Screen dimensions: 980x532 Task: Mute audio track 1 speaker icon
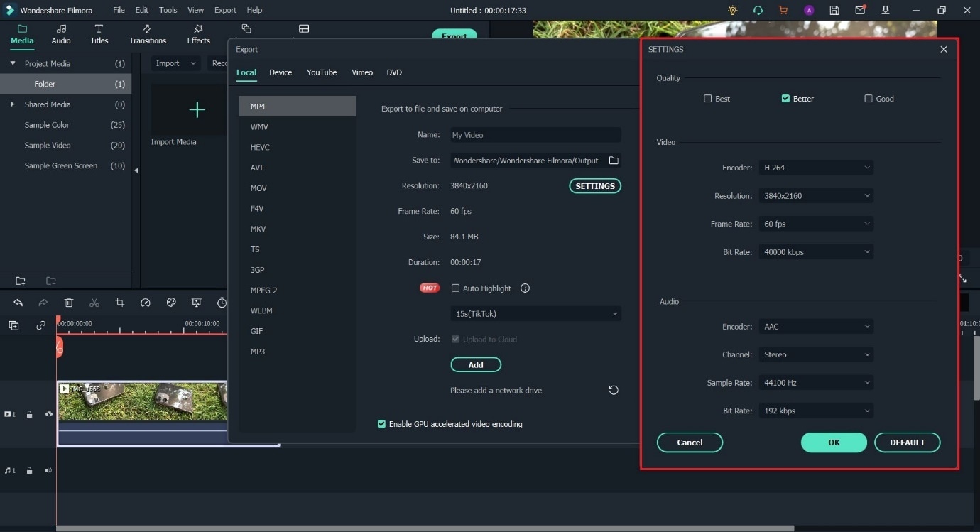[49, 470]
